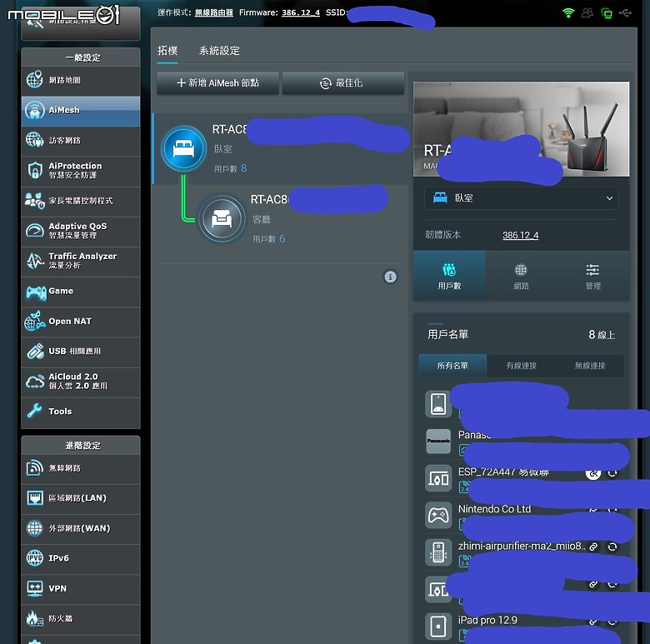
Task: Open Firmware 386.12_4 link in header
Action: point(301,12)
